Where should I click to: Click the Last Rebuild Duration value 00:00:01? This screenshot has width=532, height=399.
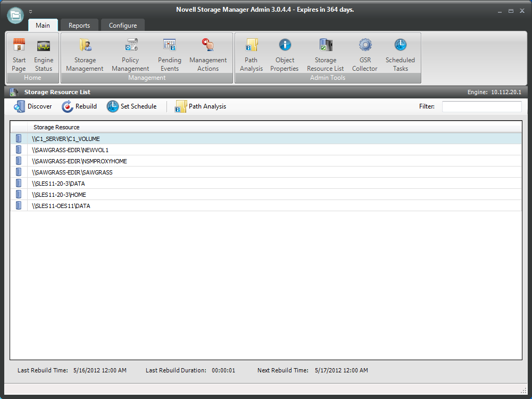(x=223, y=370)
